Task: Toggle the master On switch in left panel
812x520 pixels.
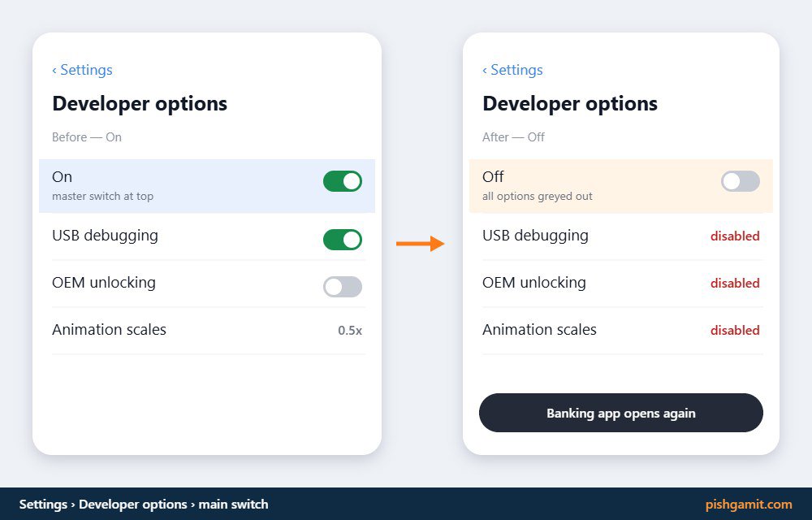Action: pos(343,181)
